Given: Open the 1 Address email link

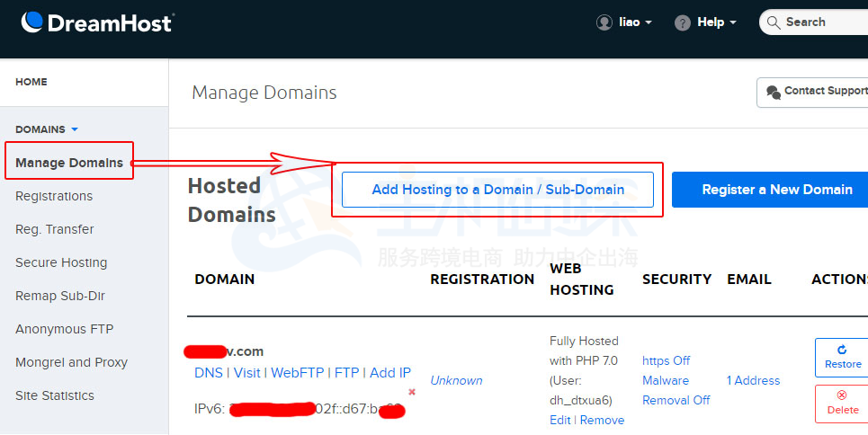Looking at the screenshot, I should tap(754, 381).
